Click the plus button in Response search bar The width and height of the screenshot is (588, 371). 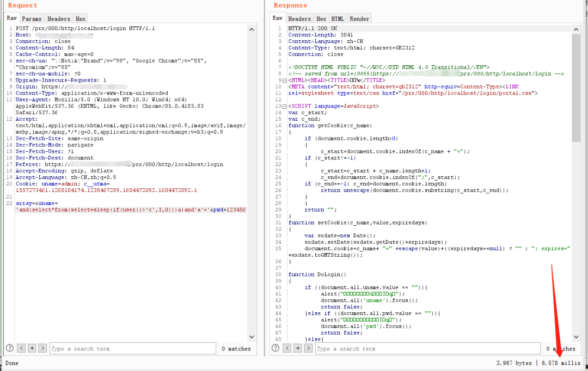pos(298,348)
